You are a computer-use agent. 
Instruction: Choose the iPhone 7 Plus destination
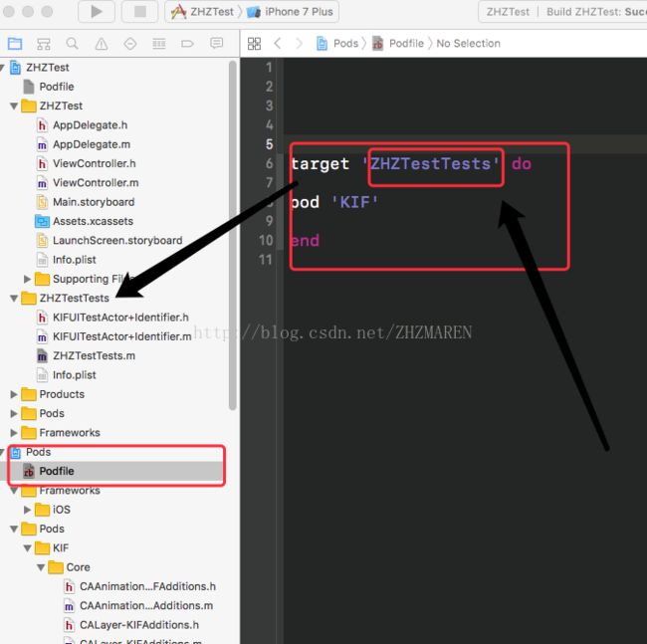[290, 12]
